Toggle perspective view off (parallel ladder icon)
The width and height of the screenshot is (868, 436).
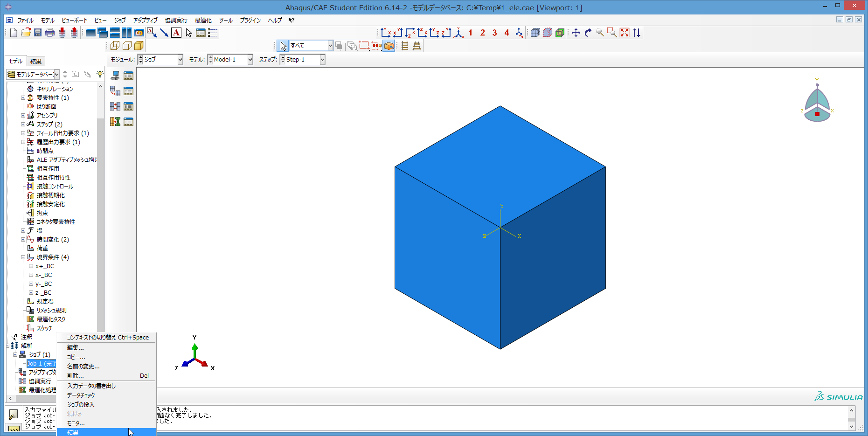coord(405,46)
